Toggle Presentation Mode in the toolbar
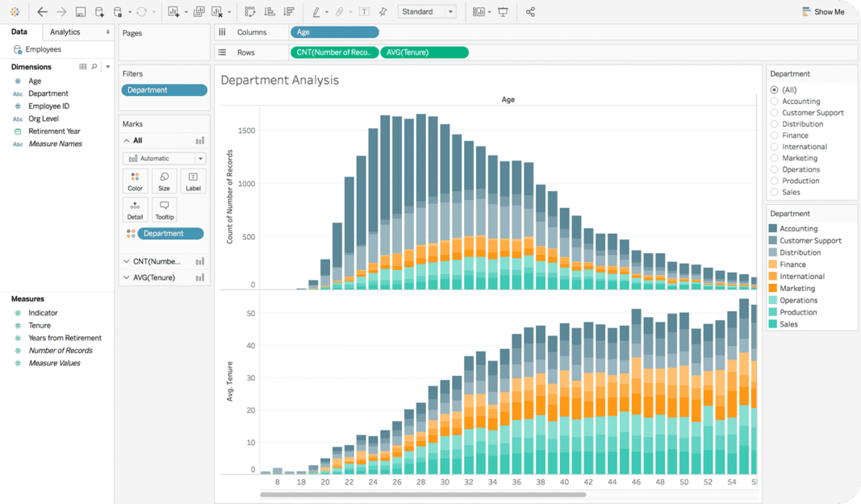This screenshot has height=504, width=861. 503,11
